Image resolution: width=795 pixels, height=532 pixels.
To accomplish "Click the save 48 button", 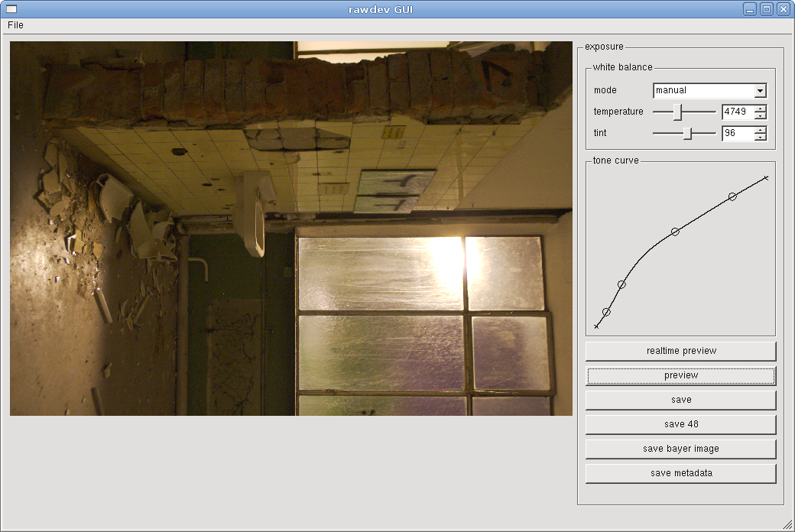I will (680, 424).
